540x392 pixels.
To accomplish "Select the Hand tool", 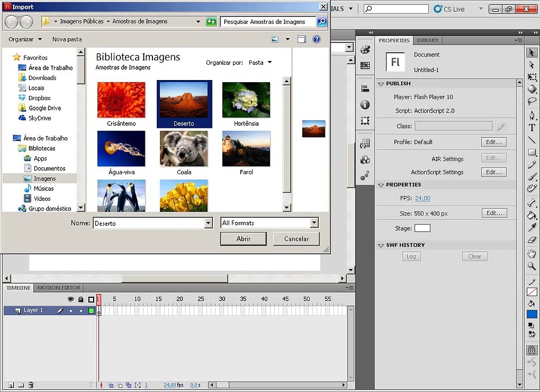I will 532,254.
